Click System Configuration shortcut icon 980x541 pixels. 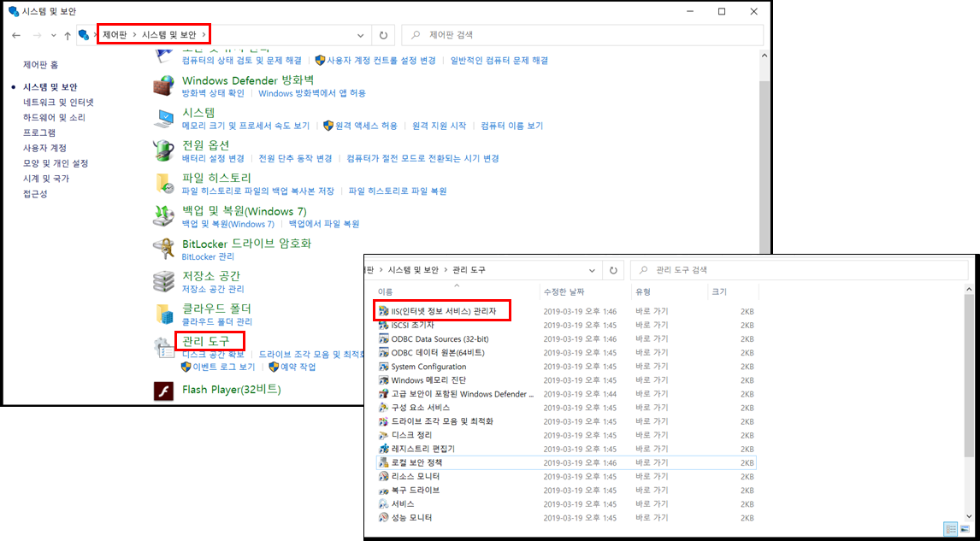pyautogui.click(x=384, y=366)
